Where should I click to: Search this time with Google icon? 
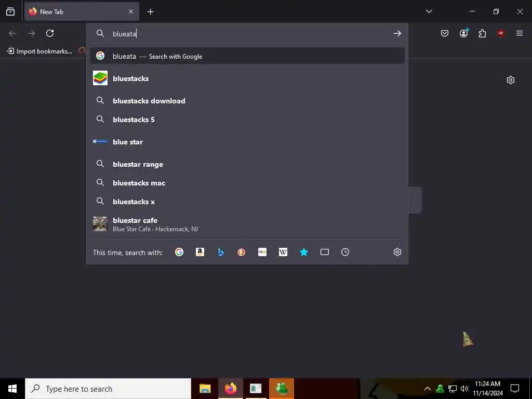pos(179,252)
